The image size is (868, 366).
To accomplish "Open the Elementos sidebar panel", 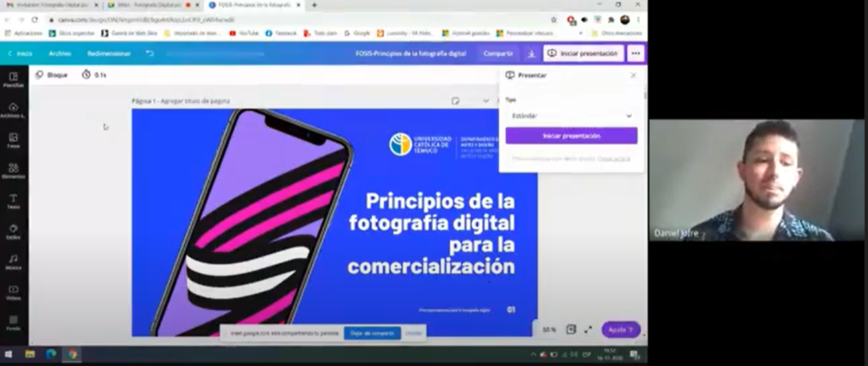I will click(x=13, y=171).
